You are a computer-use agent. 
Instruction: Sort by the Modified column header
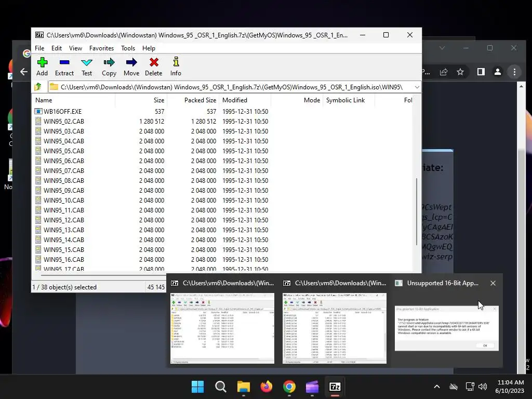[x=245, y=100]
